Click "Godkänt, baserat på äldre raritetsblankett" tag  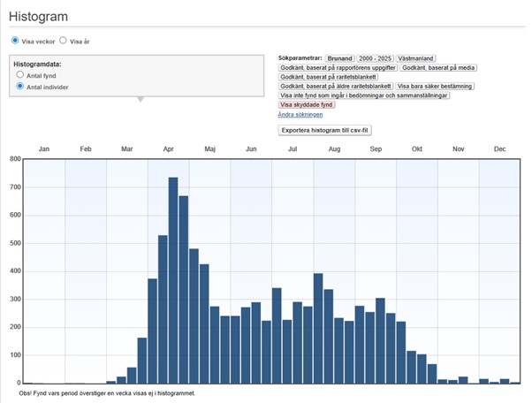click(335, 86)
